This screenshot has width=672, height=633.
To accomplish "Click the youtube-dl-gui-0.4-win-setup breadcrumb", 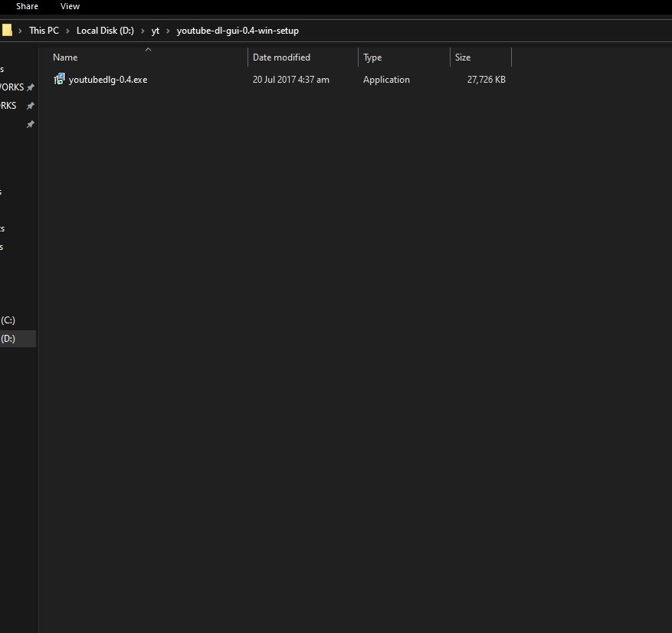I will [x=238, y=31].
